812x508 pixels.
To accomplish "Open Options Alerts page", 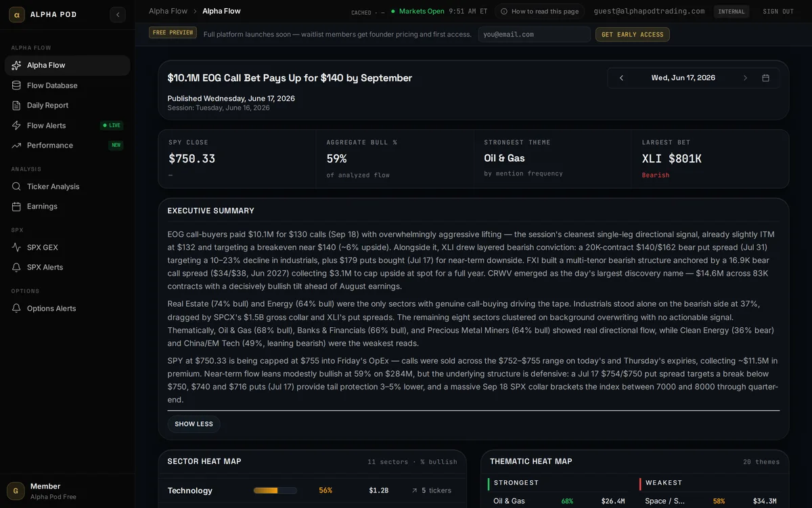I will 67,308.
